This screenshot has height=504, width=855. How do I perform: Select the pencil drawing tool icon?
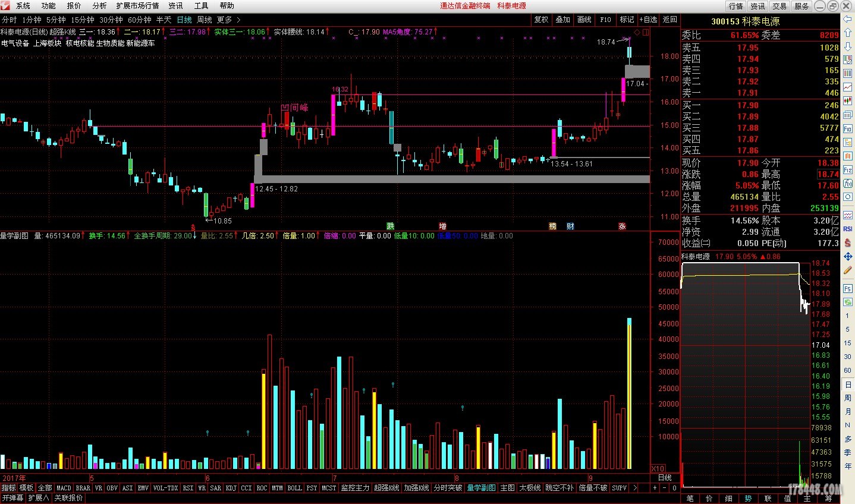coord(847,270)
